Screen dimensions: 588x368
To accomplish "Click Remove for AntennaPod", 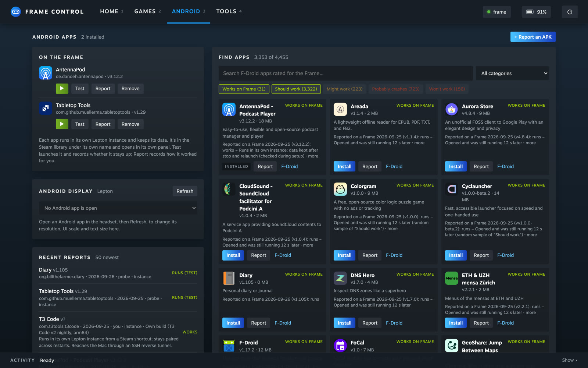I will coord(130,88).
